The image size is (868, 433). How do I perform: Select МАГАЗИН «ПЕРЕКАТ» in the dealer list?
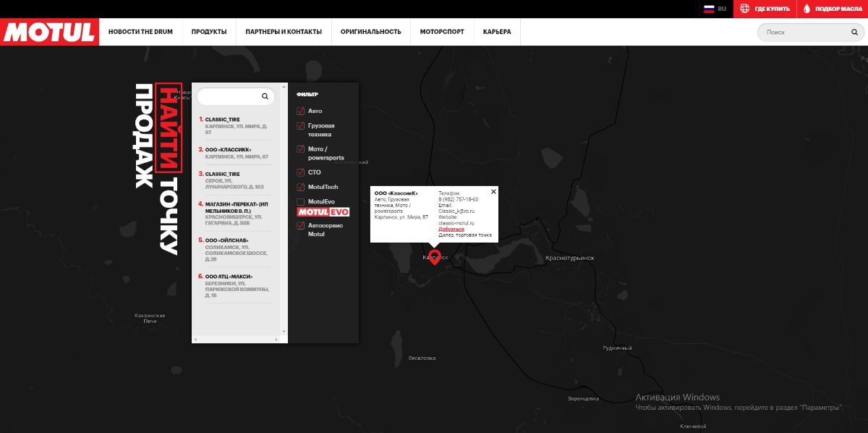coord(234,212)
